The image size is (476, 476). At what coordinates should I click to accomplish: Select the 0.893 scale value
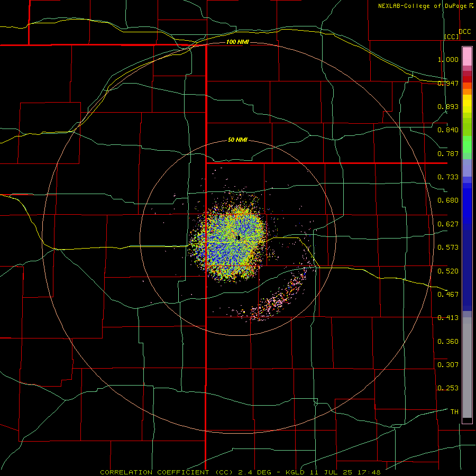448,106
